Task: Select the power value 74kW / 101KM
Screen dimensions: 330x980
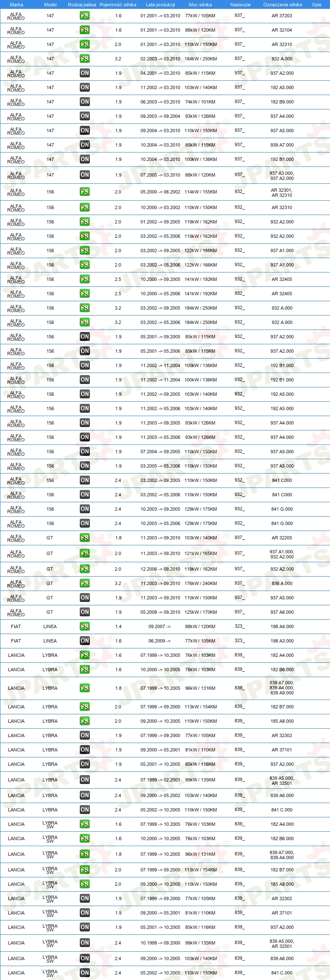Action: tap(200, 102)
